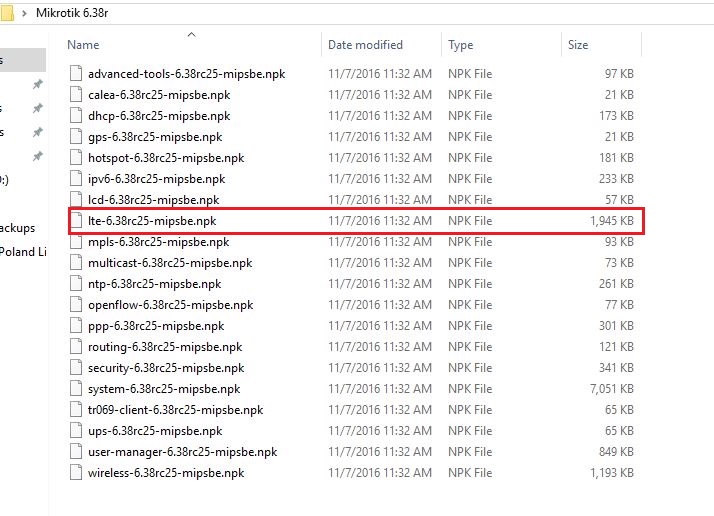Select file wireless-6.38rc25-mipsbe.npk by its name
This screenshot has width=714, height=516.
pos(166,473)
